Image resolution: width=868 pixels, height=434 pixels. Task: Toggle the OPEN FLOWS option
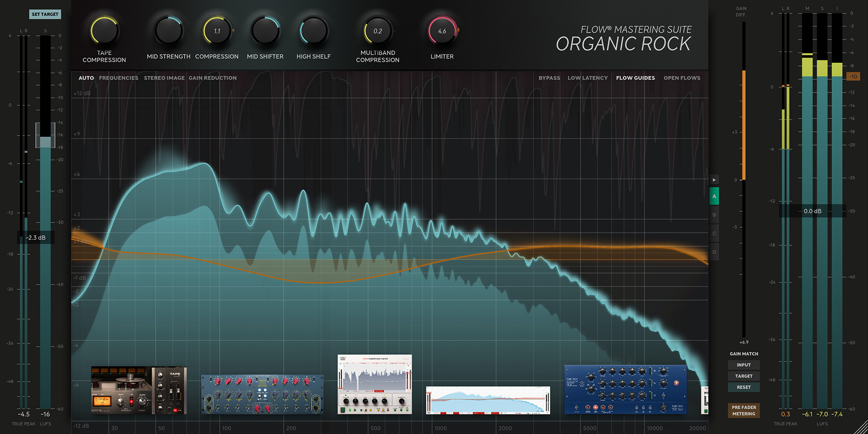tap(682, 78)
